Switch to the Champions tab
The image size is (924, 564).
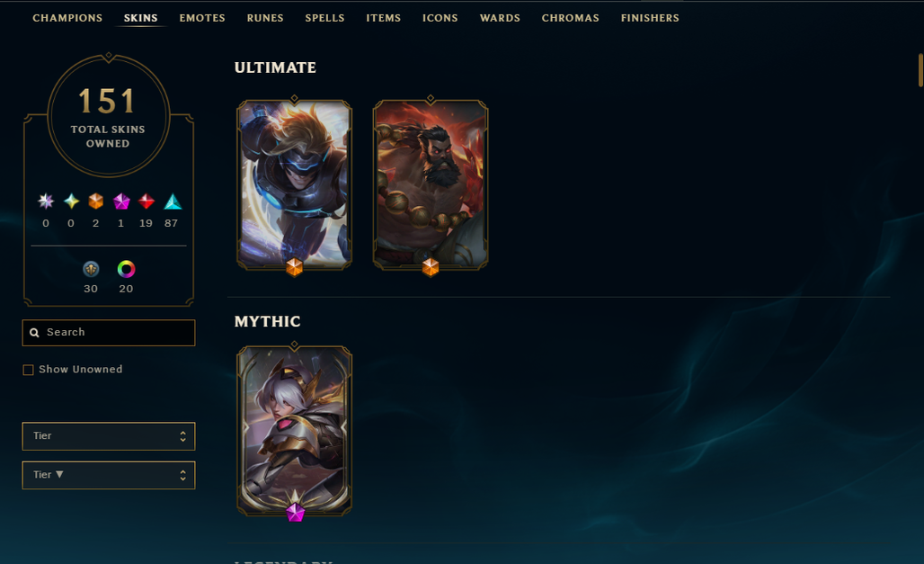click(67, 18)
